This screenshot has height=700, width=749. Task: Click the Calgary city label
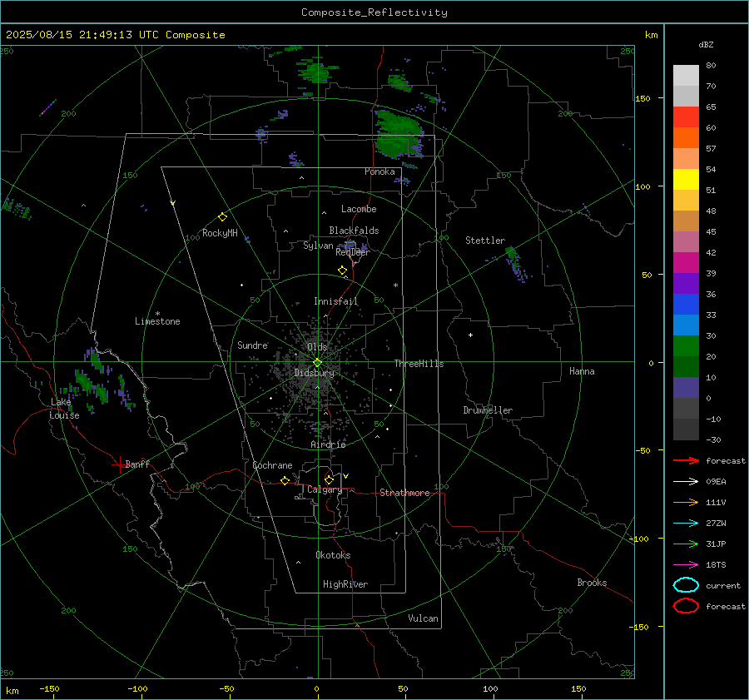tap(325, 489)
